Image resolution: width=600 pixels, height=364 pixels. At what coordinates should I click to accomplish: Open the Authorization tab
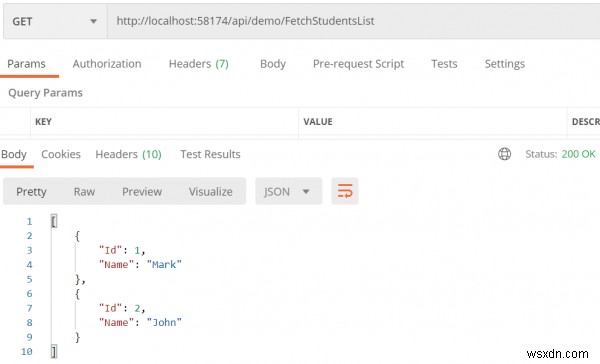[107, 64]
